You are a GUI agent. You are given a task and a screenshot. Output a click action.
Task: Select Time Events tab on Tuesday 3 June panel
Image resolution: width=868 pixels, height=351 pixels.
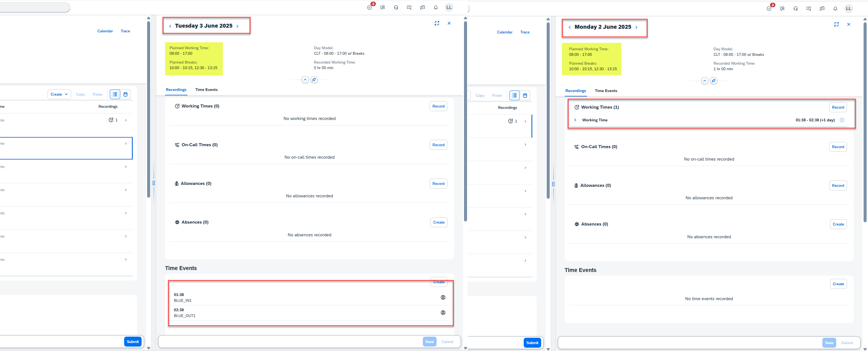click(x=207, y=90)
